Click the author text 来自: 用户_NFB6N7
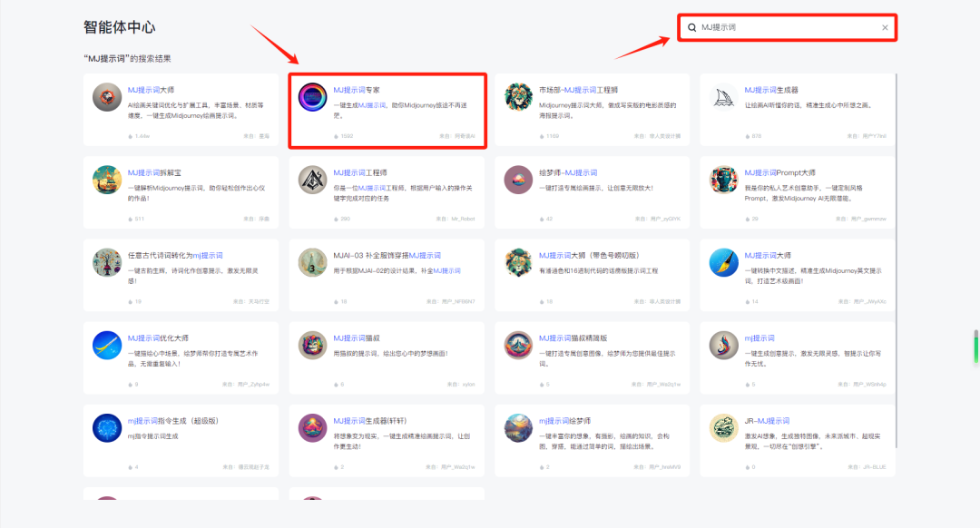This screenshot has height=528, width=980. pos(451,301)
